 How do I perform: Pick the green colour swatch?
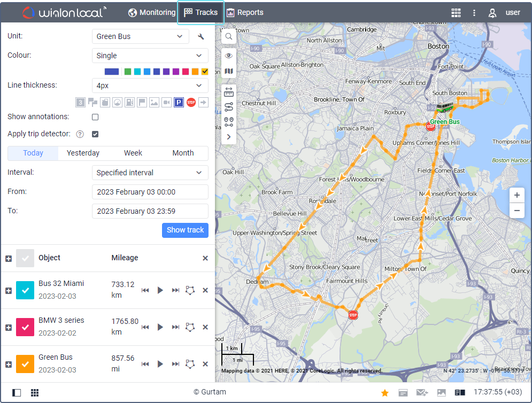(128, 72)
